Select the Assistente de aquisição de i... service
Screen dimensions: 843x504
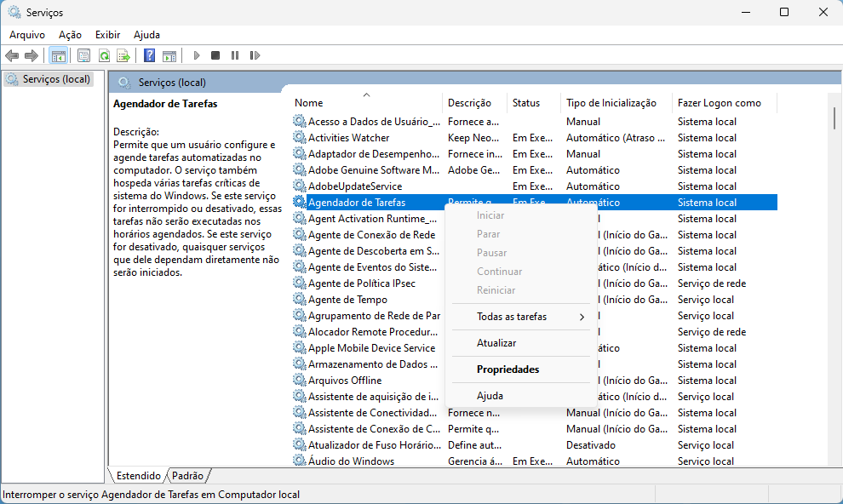point(373,397)
